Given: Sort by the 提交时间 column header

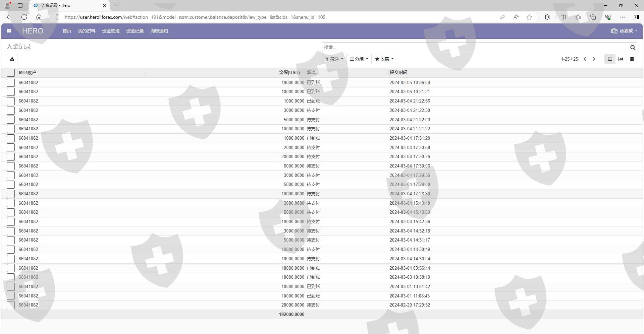Looking at the screenshot, I should pyautogui.click(x=398, y=72).
